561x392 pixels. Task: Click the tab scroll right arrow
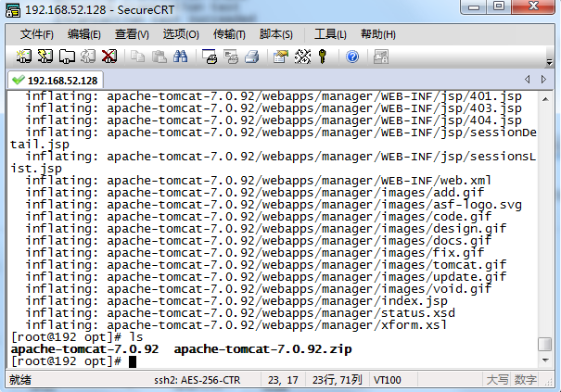[543, 79]
